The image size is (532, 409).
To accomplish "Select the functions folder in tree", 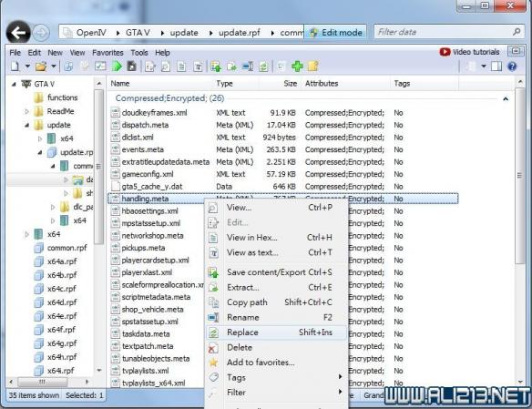I will tap(63, 97).
